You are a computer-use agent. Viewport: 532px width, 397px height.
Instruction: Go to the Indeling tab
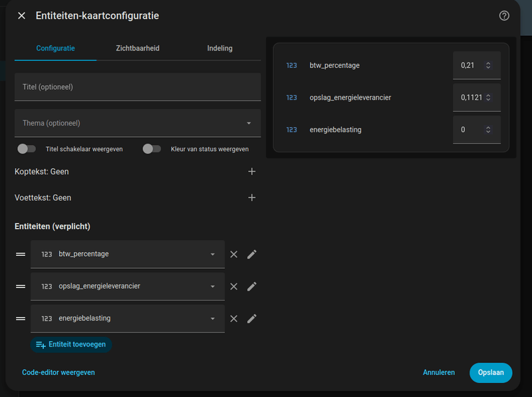[219, 48]
